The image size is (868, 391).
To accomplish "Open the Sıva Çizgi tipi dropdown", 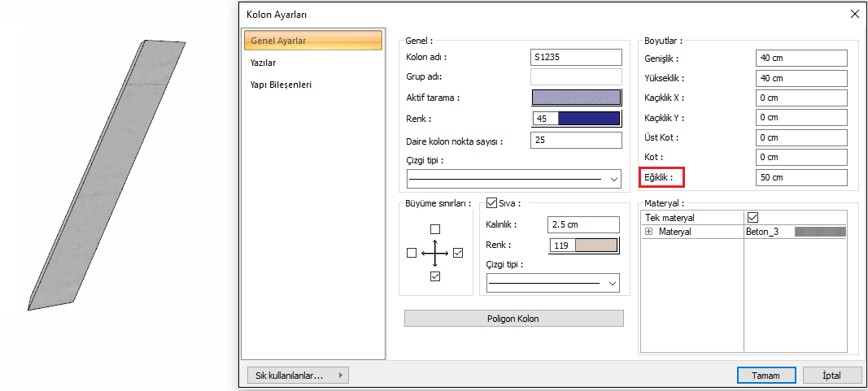I will (553, 283).
